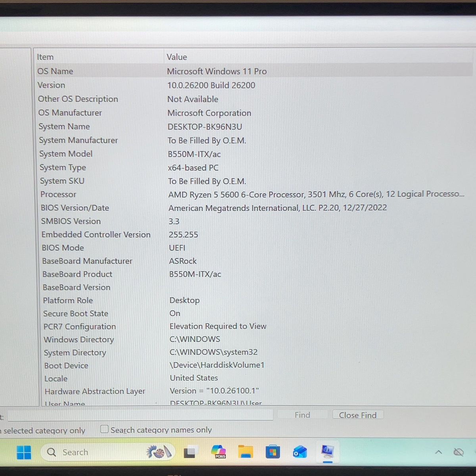Click the Find button
Image resolution: width=476 pixels, height=476 pixels.
(302, 415)
